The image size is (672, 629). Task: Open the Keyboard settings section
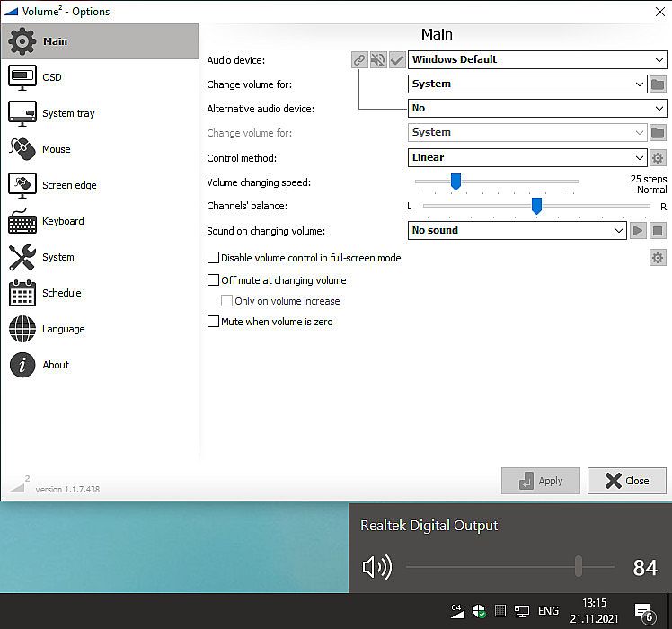63,221
